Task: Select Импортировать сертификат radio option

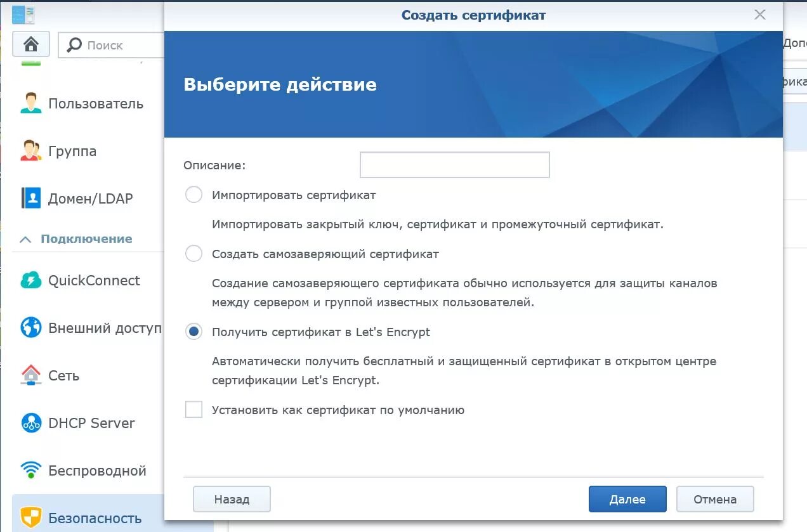Action: coord(194,195)
